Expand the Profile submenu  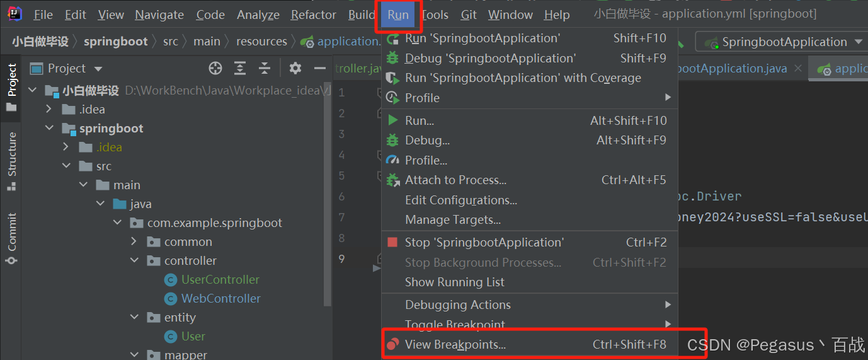(529, 98)
